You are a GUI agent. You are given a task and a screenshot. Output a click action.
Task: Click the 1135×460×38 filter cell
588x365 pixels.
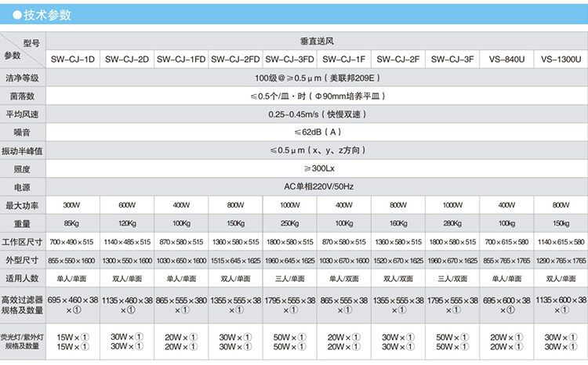(x=127, y=305)
